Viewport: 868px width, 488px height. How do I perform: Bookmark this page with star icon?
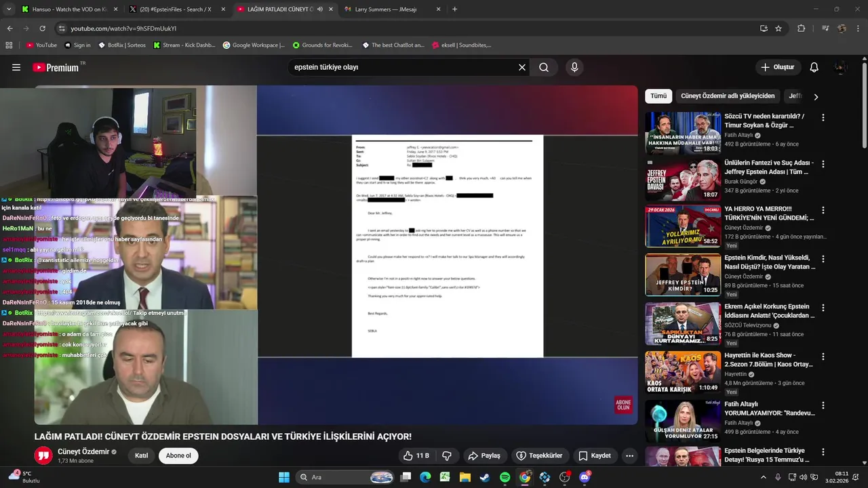[778, 28]
